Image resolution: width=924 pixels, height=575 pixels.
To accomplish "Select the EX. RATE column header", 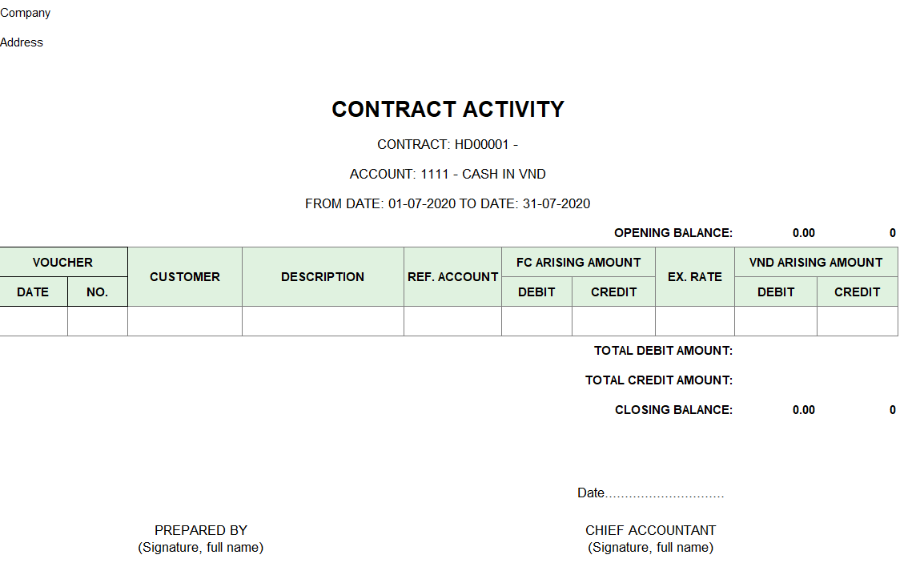I will (x=695, y=277).
